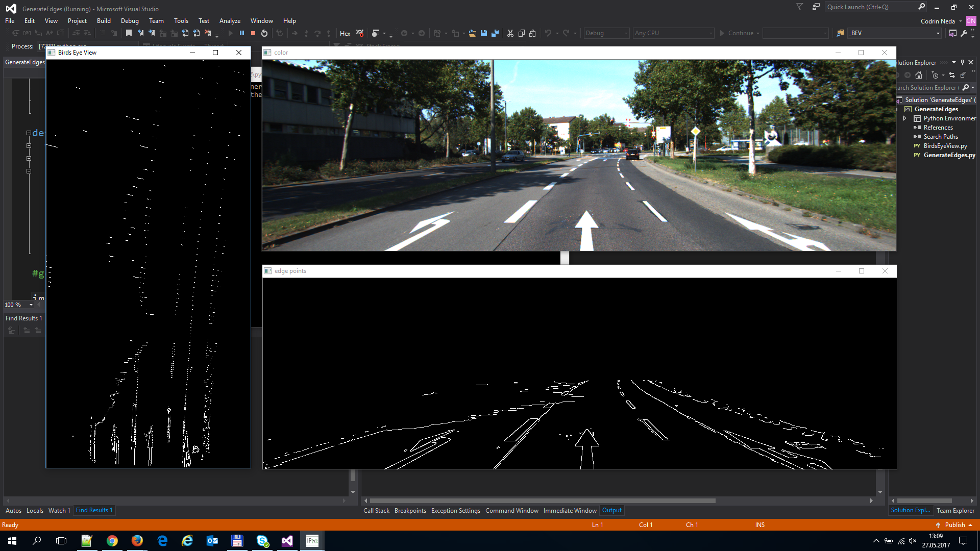The width and height of the screenshot is (980, 551).
Task: Click Publish in status bar
Action: tap(954, 524)
